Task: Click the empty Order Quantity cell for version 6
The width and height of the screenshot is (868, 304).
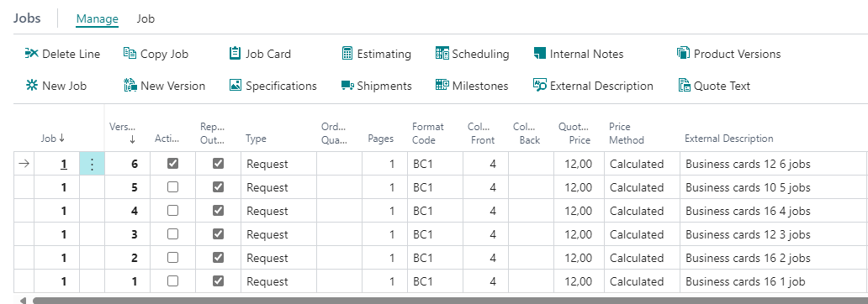Action: click(x=339, y=164)
